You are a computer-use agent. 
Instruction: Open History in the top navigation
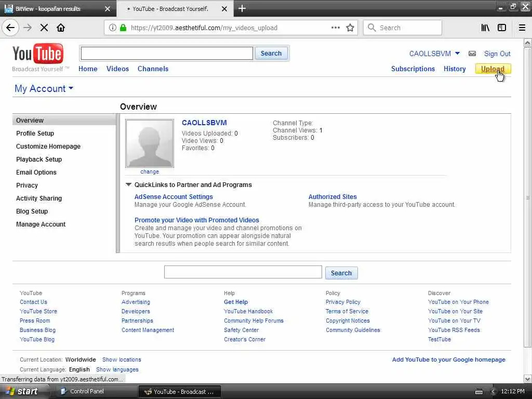[455, 69]
